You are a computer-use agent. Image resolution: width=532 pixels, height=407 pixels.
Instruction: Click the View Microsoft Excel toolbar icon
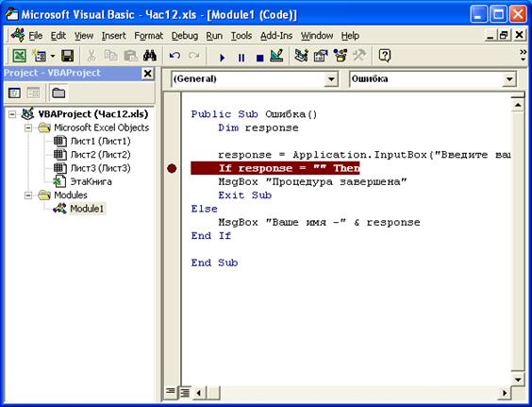tap(19, 56)
